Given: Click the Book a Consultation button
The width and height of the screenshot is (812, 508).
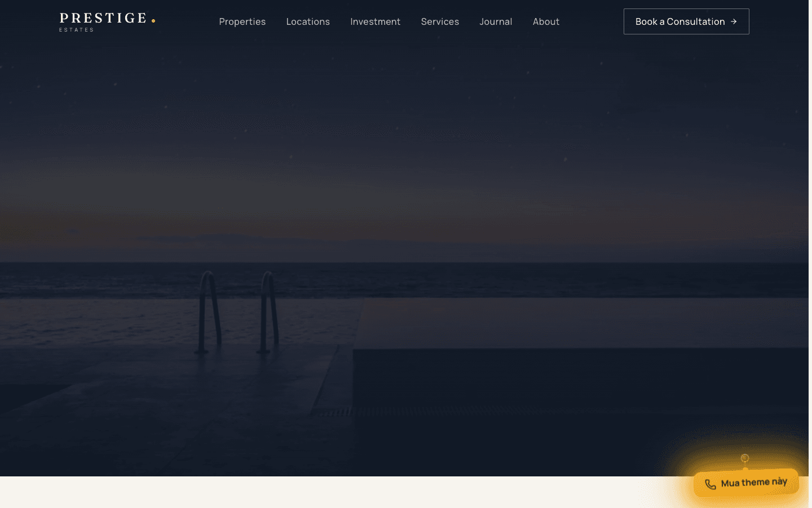Looking at the screenshot, I should (686, 21).
